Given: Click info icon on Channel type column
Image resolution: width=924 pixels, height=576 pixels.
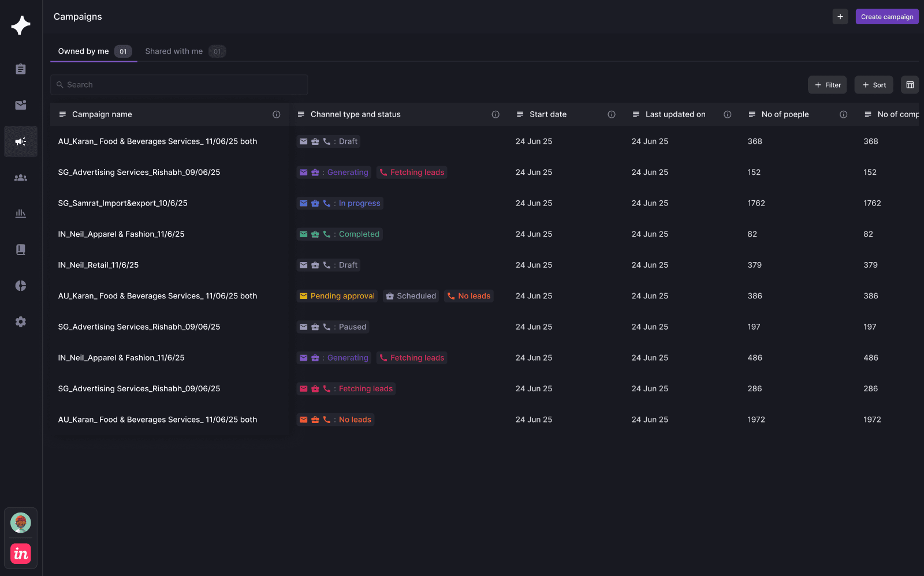Looking at the screenshot, I should (x=495, y=114).
